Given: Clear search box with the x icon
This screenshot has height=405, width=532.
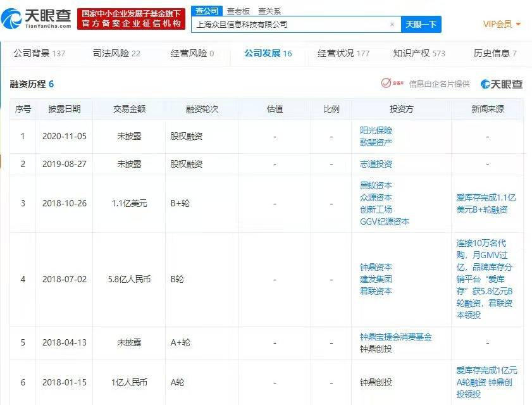Looking at the screenshot, I should tap(392, 25).
